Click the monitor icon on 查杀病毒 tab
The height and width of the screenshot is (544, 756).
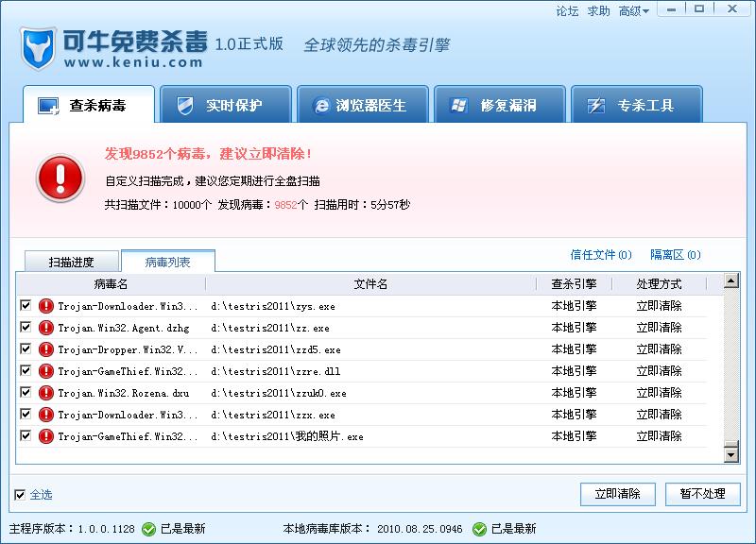[48, 106]
